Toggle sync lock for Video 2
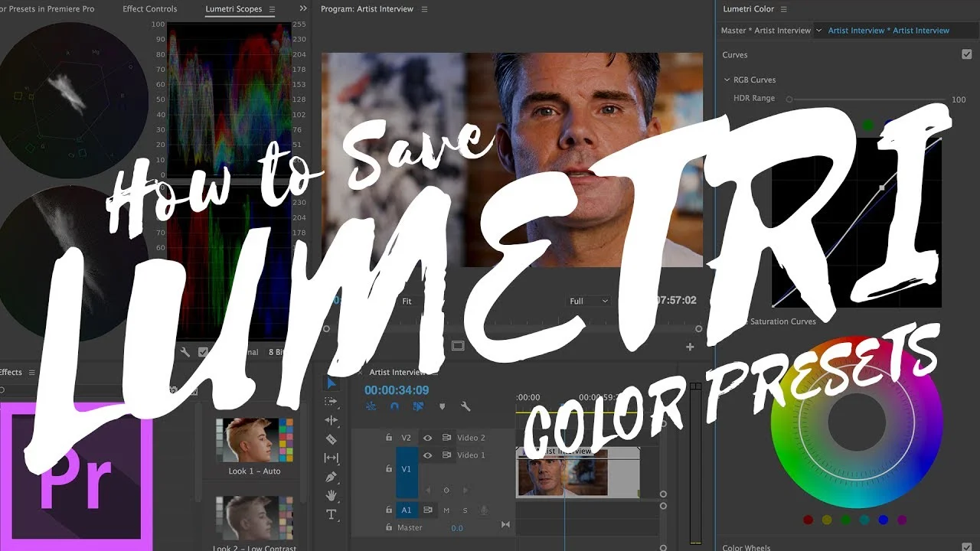This screenshot has width=980, height=551. tap(446, 438)
